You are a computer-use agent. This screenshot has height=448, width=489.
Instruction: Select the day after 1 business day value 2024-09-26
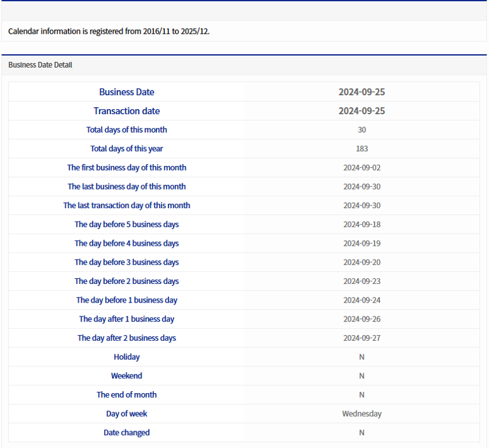pos(361,319)
